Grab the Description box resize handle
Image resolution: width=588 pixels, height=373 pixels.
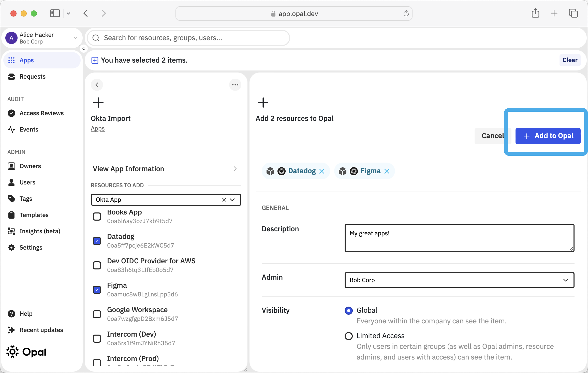pyautogui.click(x=571, y=249)
